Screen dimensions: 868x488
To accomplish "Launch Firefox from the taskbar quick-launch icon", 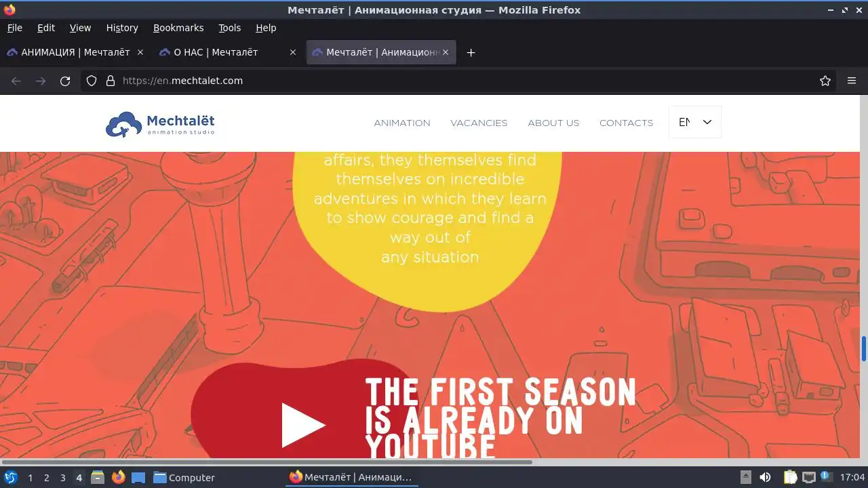I will pos(119,477).
